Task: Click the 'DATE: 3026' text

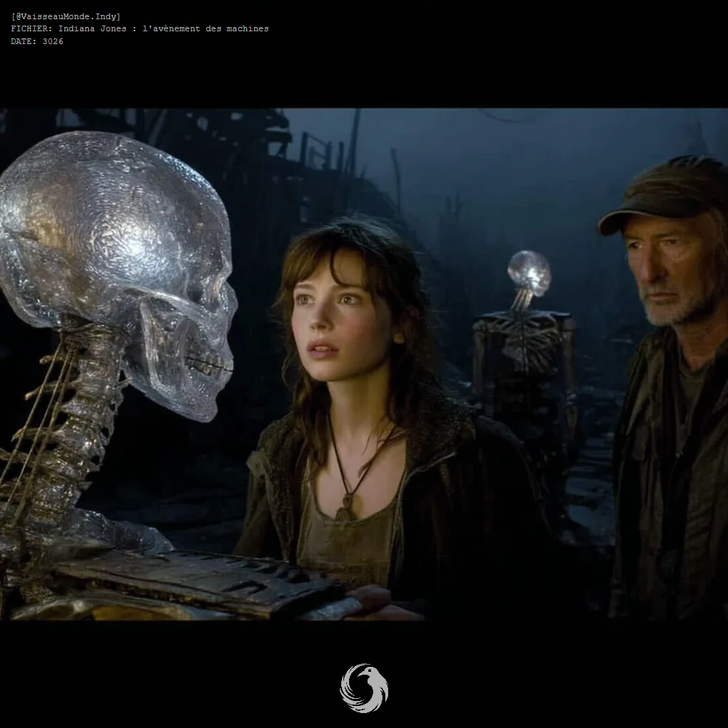Action: point(37,41)
